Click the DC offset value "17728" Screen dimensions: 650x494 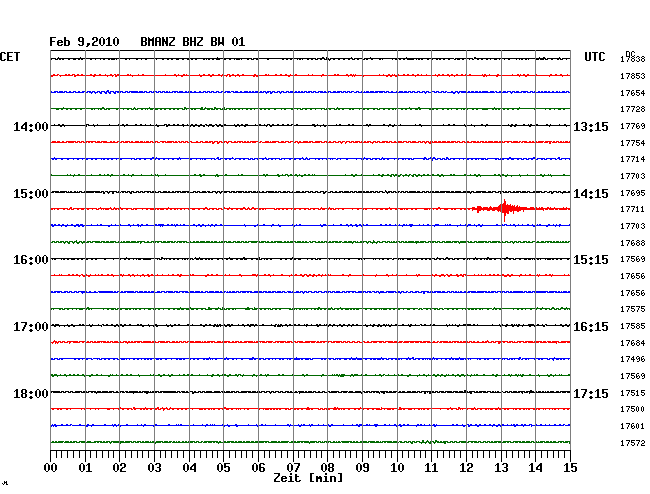pyautogui.click(x=633, y=109)
